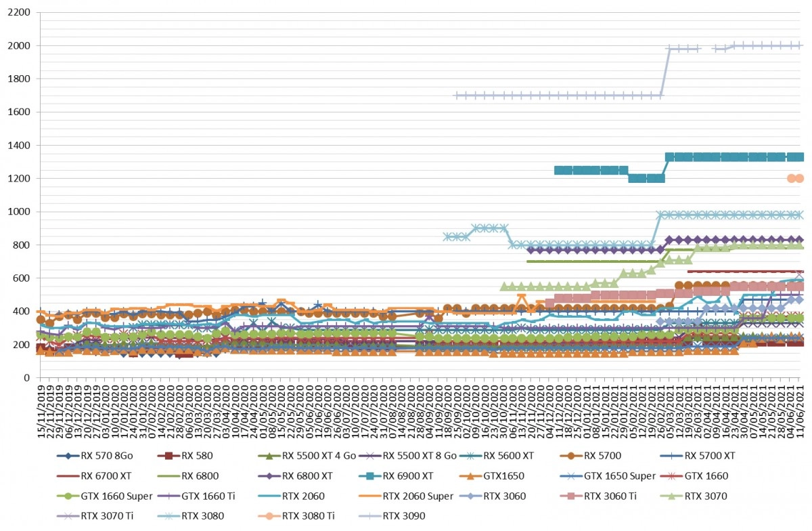This screenshot has height=531, width=812.
Task: Pick the 1600 y-axis label
Action: point(20,112)
